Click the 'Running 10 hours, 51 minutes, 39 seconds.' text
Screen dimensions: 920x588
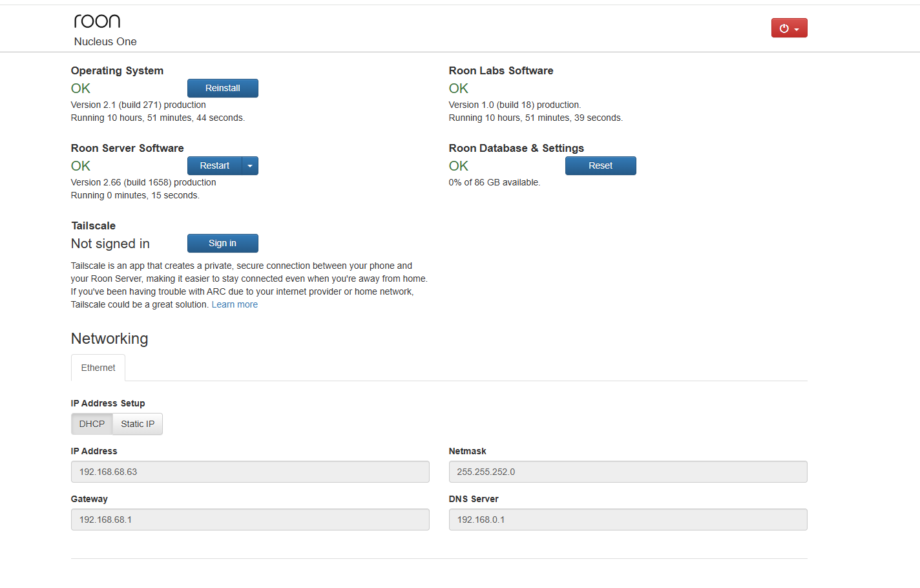[536, 118]
